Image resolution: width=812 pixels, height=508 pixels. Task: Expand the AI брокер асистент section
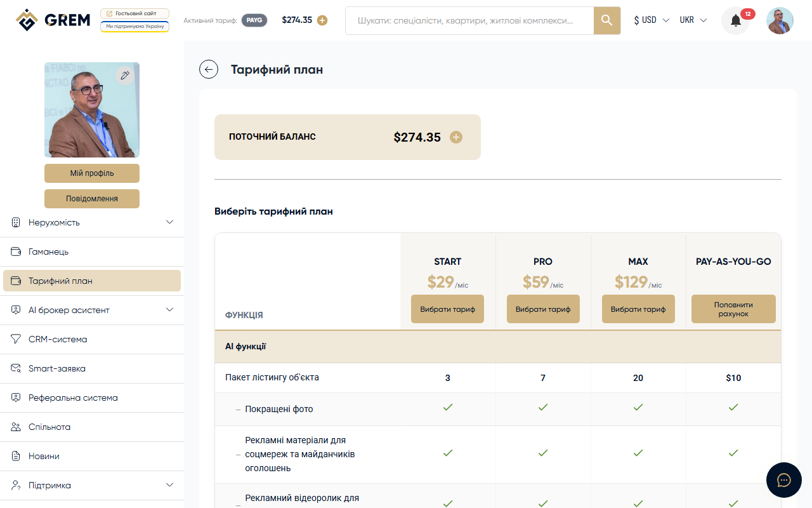click(x=169, y=310)
